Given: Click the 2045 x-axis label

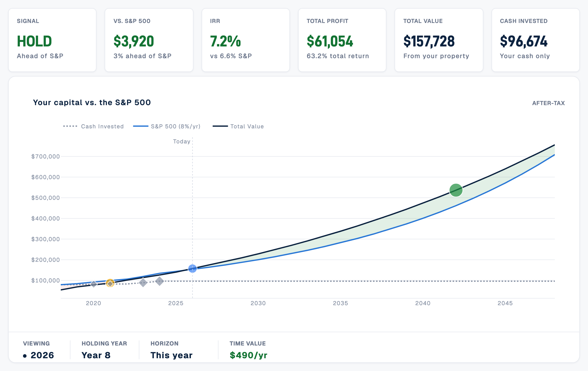Looking at the screenshot, I should point(505,303).
